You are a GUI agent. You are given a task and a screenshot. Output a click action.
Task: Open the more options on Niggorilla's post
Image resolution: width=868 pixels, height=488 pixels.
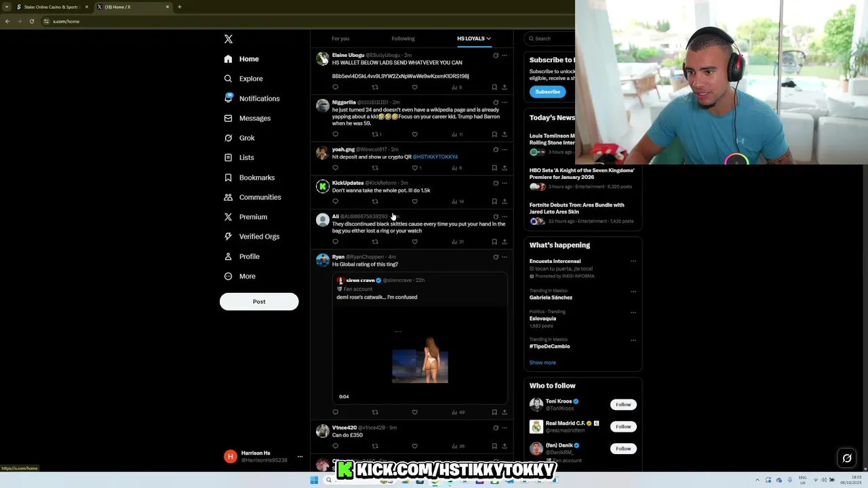tap(504, 102)
